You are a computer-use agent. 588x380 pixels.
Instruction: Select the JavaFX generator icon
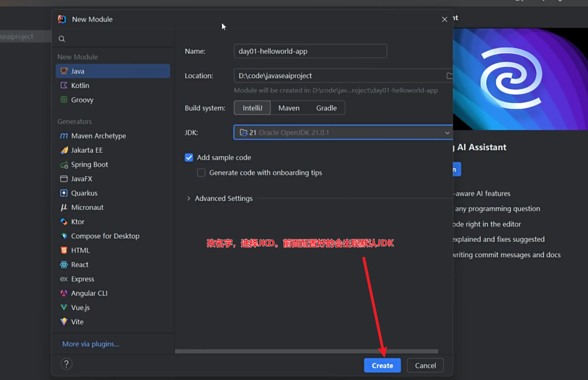(x=64, y=179)
